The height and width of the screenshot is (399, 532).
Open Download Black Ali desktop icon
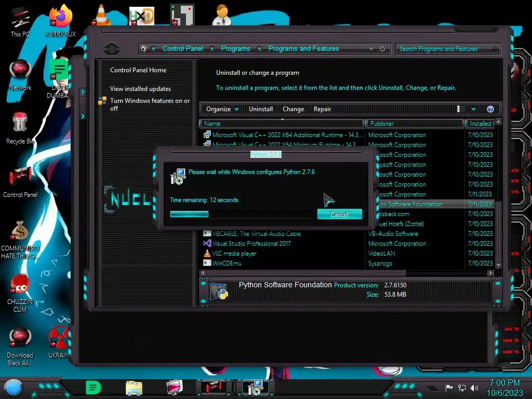pos(20,347)
